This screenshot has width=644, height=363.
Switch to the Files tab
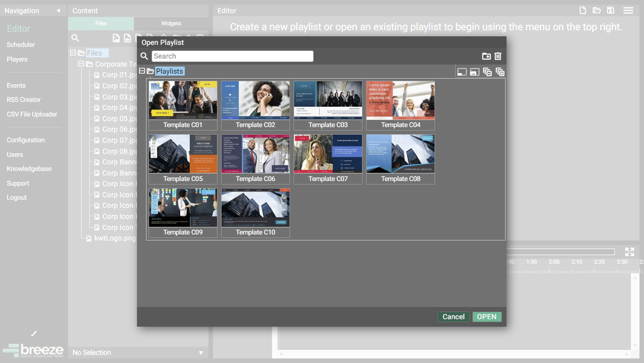click(101, 23)
